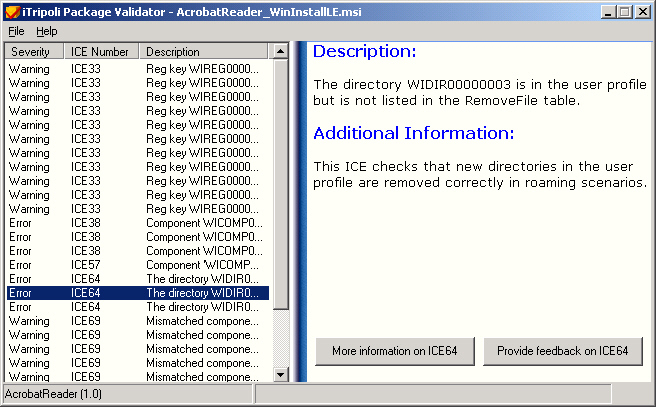Close the Package Validator window
656x407 pixels.
643,12
